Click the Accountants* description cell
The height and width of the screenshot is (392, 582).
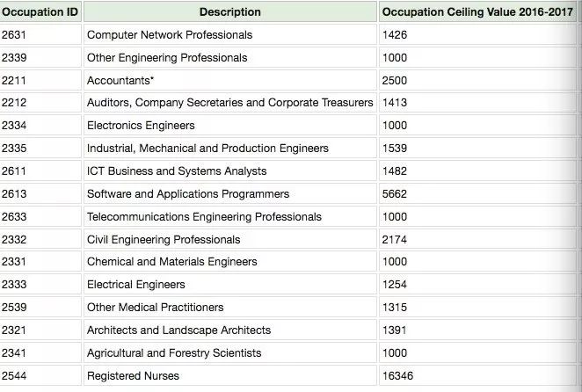point(120,81)
